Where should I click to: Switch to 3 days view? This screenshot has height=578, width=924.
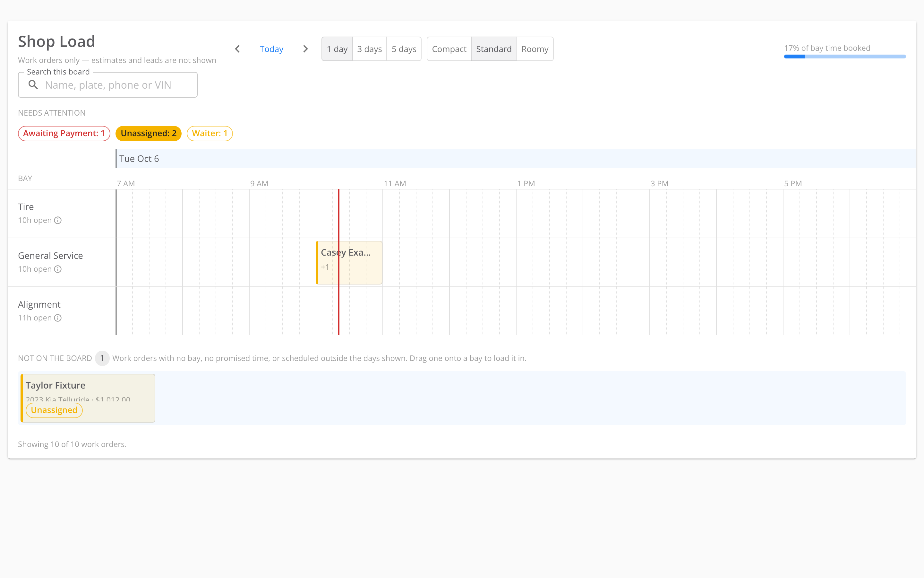click(369, 49)
